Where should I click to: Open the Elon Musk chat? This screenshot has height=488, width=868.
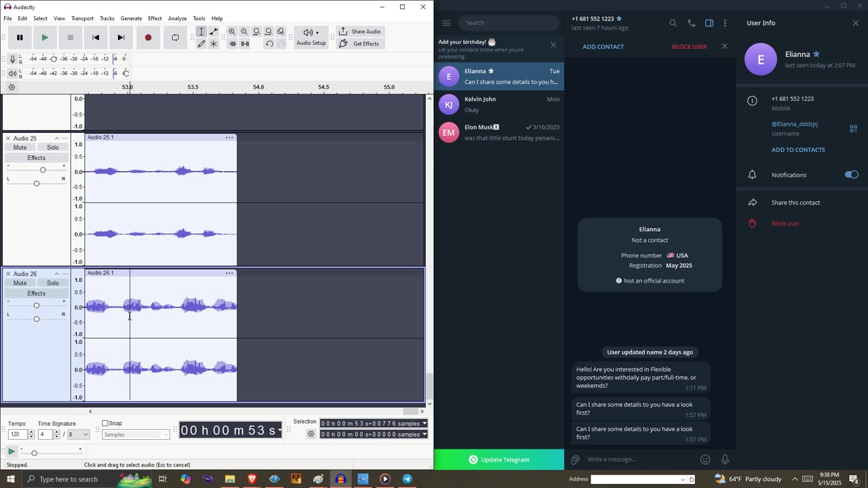(x=499, y=132)
